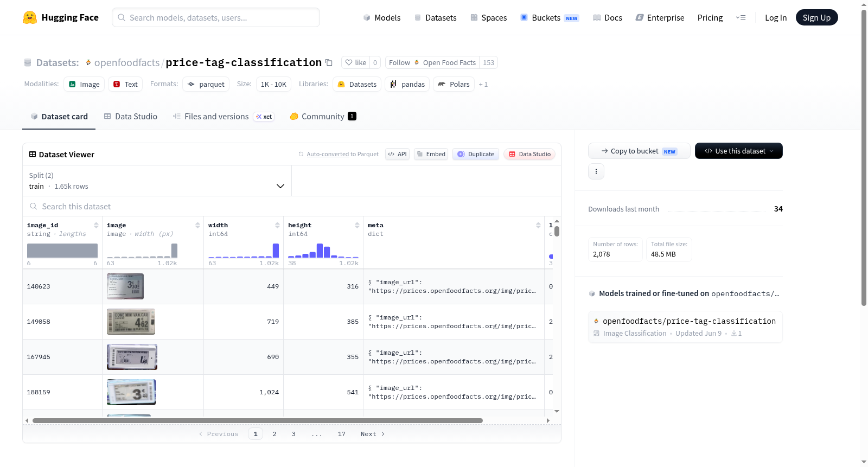Go to page 3 of the dataset
Image resolution: width=868 pixels, height=467 pixels.
293,434
